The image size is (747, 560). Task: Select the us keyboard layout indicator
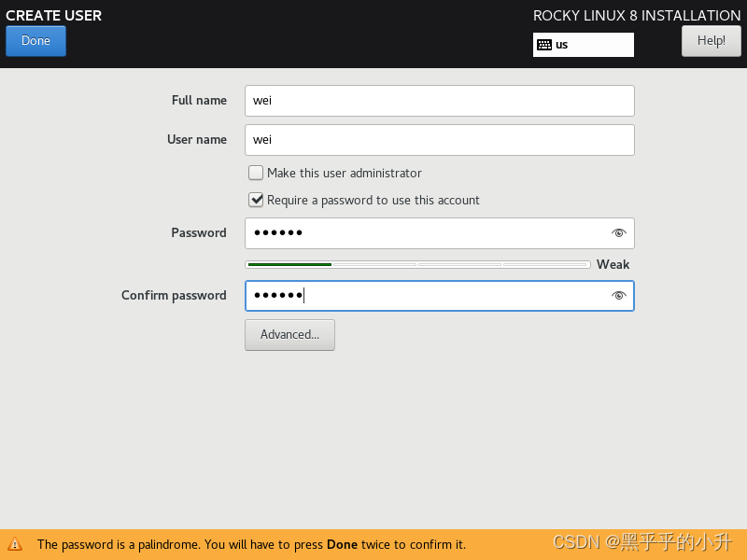(x=583, y=45)
